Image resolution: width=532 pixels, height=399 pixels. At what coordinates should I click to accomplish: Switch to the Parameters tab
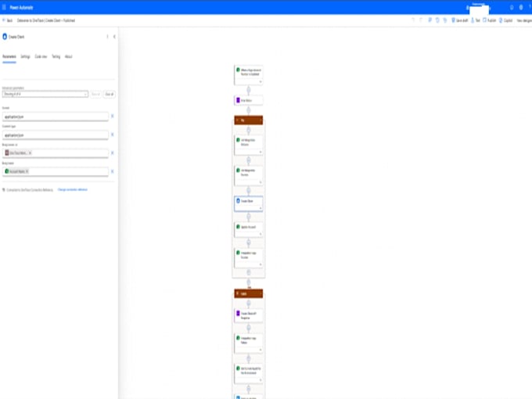pyautogui.click(x=9, y=56)
